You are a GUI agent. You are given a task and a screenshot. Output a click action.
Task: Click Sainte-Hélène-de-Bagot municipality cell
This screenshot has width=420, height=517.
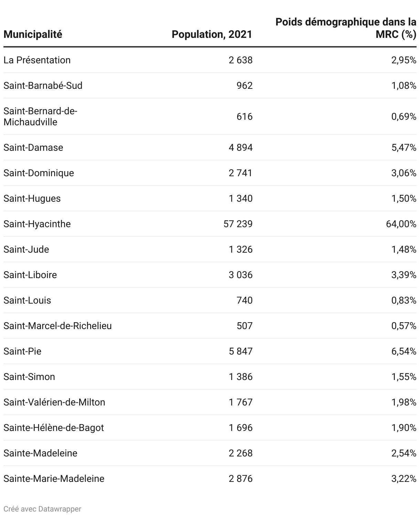pos(54,428)
